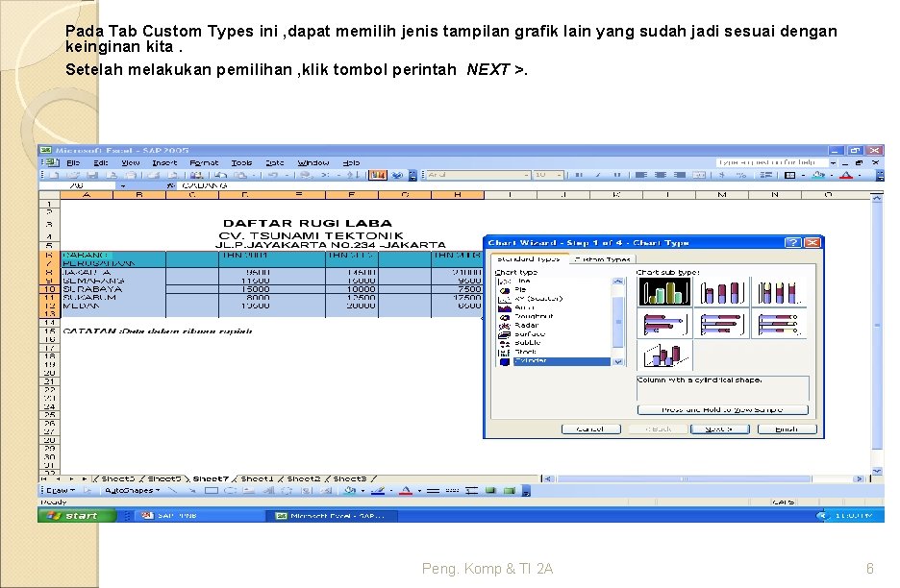The height and width of the screenshot is (588, 900).
Task: Pick the 3-D cylinder column sub-type
Action: coord(664,355)
